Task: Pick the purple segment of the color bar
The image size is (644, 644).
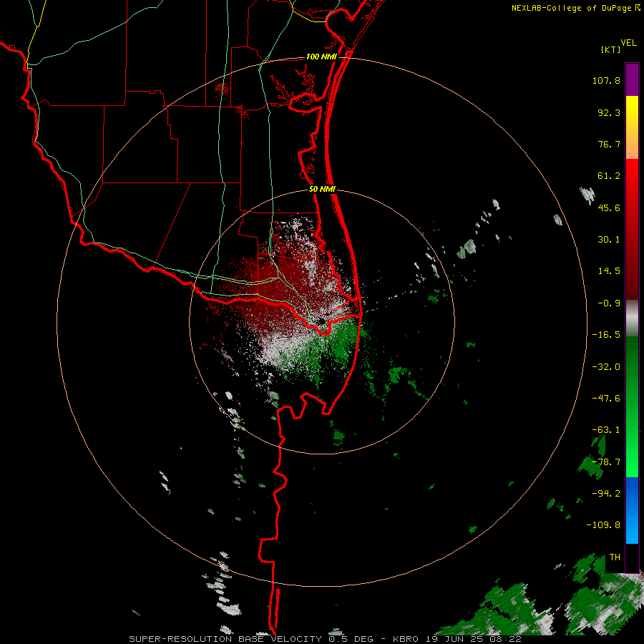Action: [632, 79]
